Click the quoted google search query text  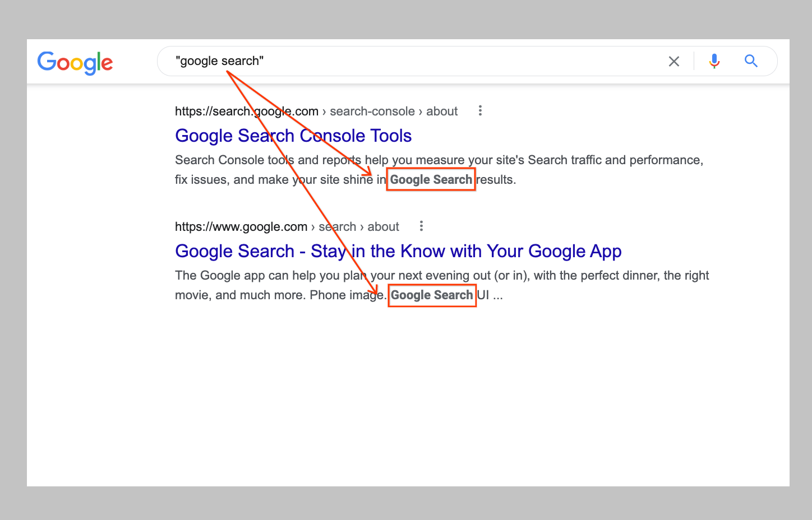(x=220, y=61)
